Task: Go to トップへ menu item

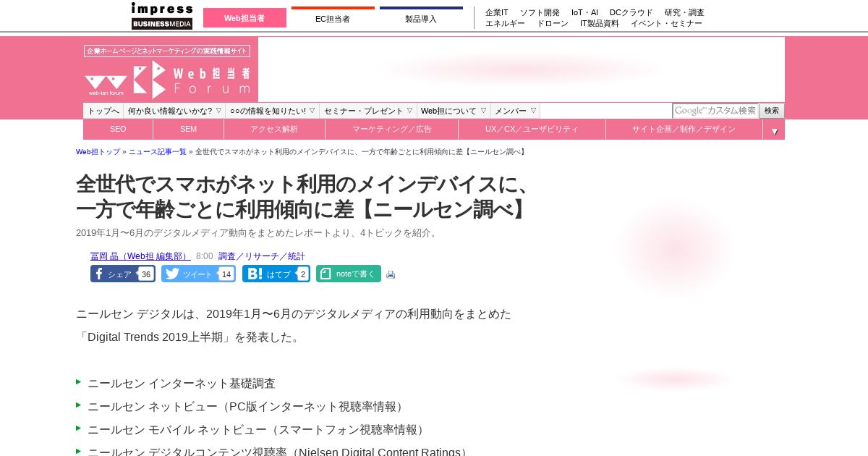Action: click(x=103, y=111)
